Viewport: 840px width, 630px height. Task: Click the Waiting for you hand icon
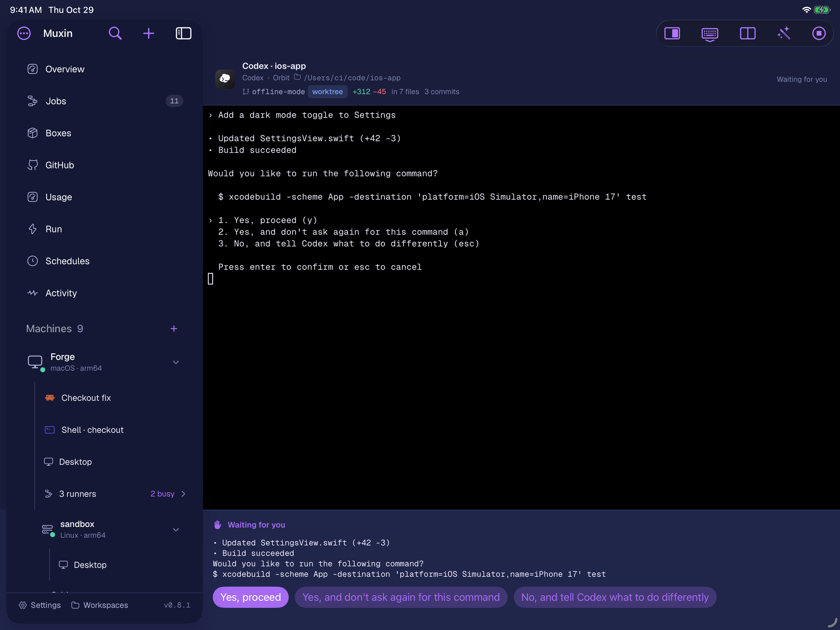(x=218, y=525)
